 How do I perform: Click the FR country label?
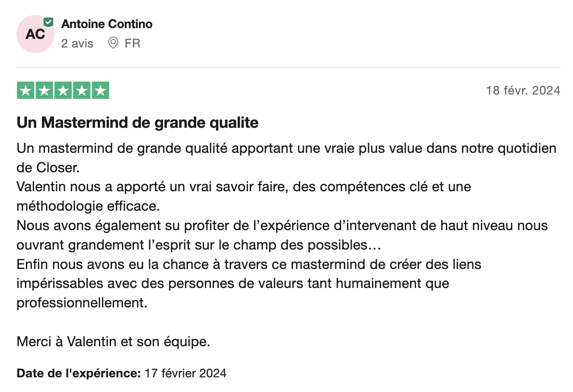pyautogui.click(x=132, y=43)
